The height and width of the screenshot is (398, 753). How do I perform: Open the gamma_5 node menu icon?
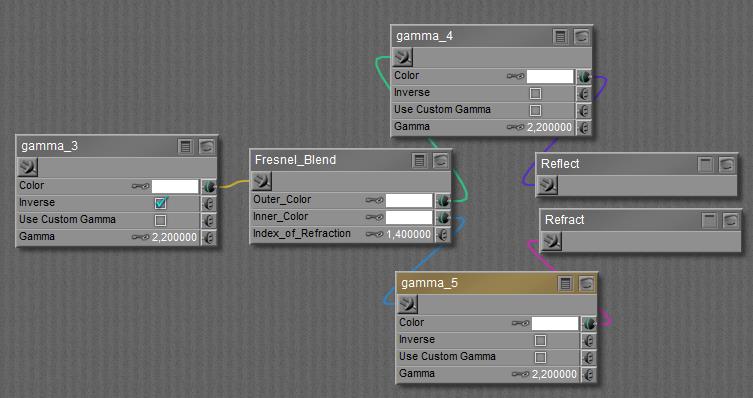(565, 284)
